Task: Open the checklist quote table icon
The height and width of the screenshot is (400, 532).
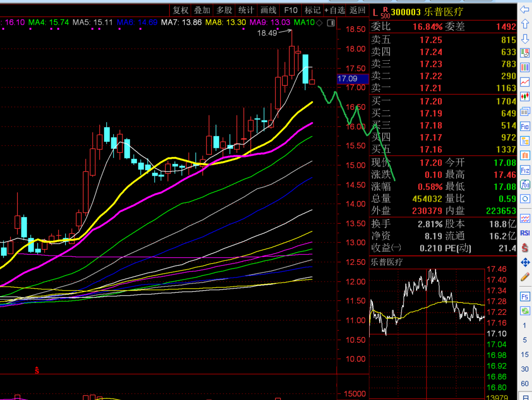Action: click(x=524, y=53)
